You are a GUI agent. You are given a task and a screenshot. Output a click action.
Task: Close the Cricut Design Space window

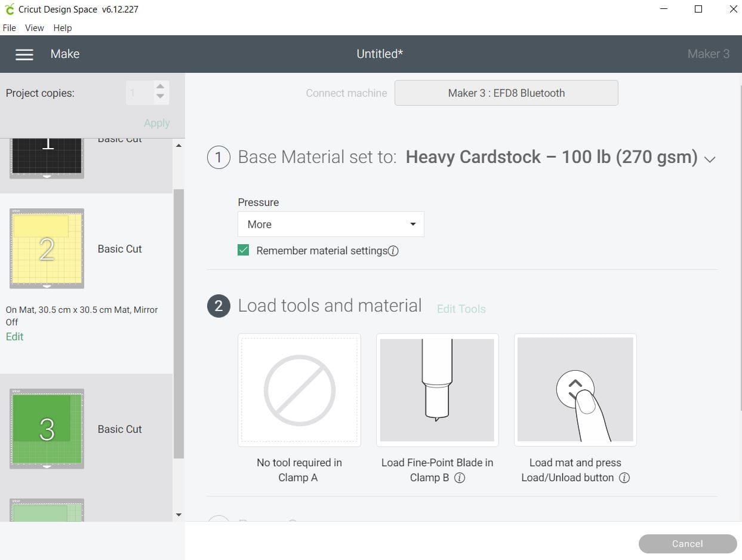(x=733, y=10)
